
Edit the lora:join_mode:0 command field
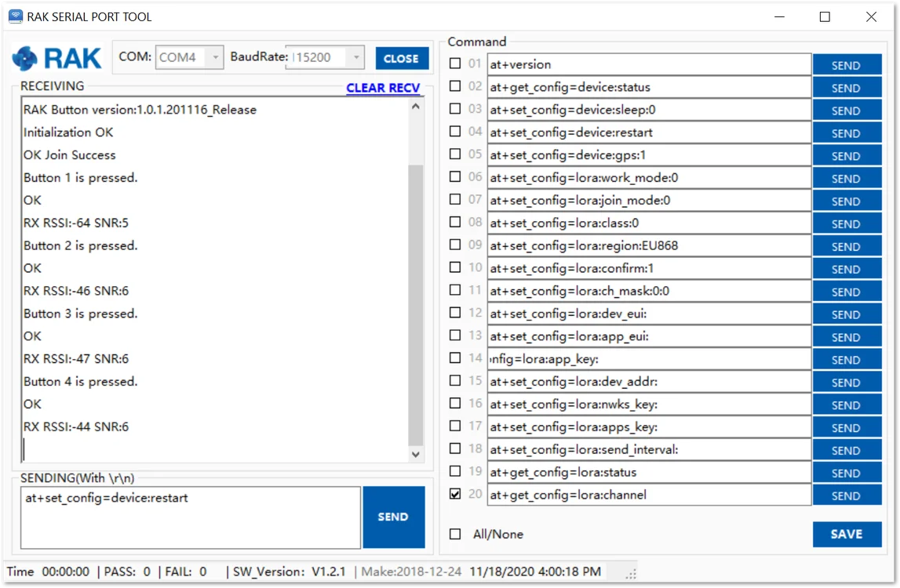coord(649,200)
